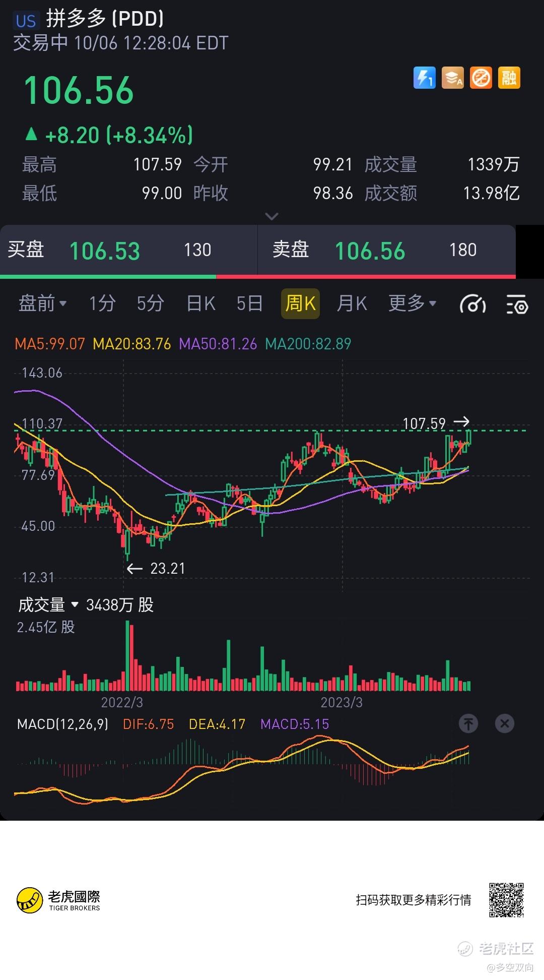Tap the 成交额 13.98亿 value

(492, 193)
